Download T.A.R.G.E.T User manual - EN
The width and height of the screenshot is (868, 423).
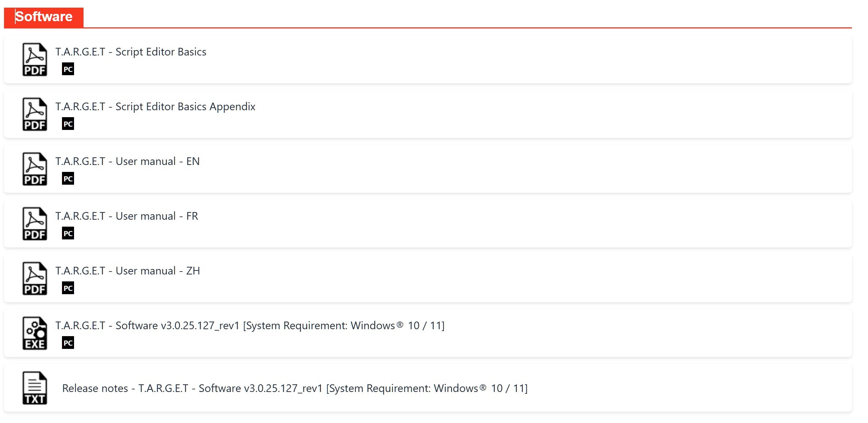tap(127, 161)
